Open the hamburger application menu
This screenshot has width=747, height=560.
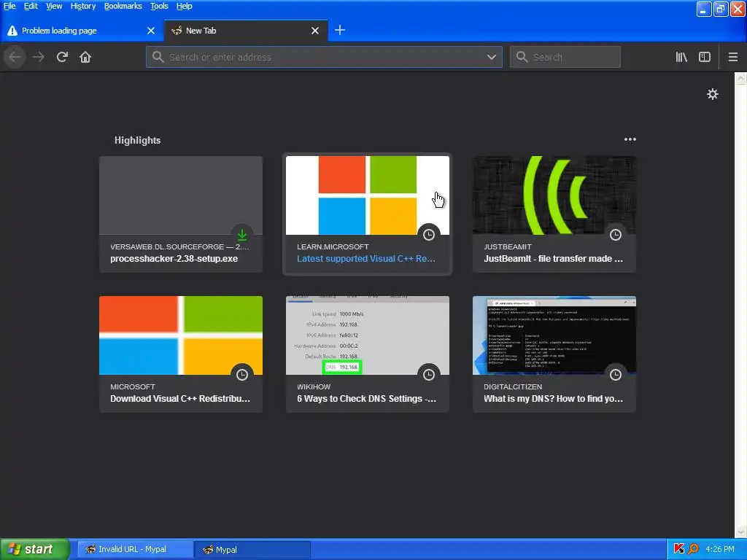[733, 57]
